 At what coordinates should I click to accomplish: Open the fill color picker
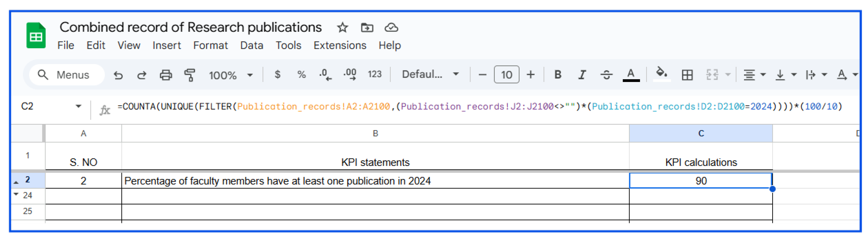[x=661, y=74]
